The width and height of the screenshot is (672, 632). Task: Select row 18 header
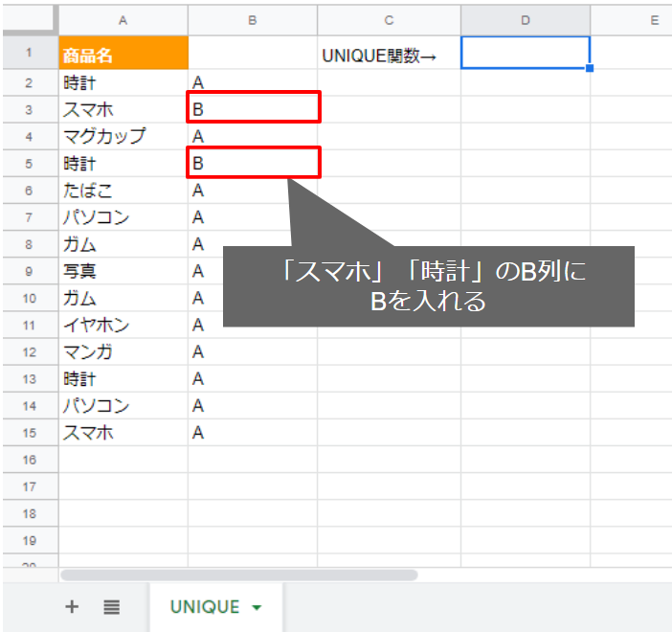pos(30,513)
